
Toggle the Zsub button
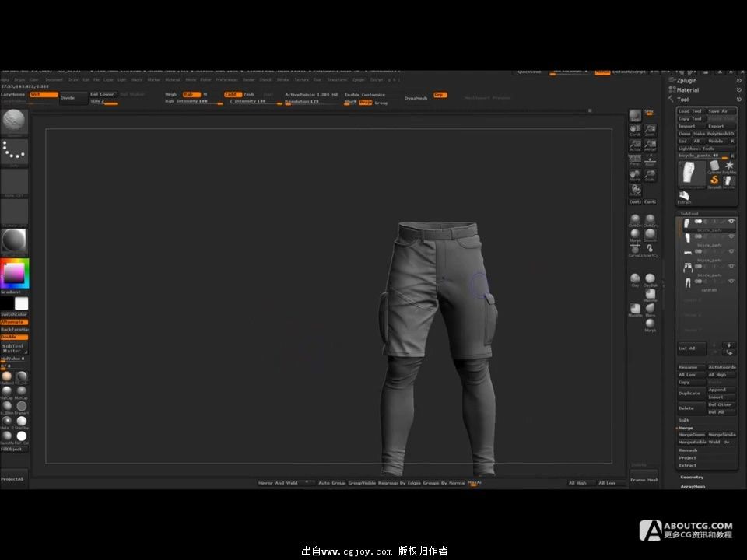250,94
